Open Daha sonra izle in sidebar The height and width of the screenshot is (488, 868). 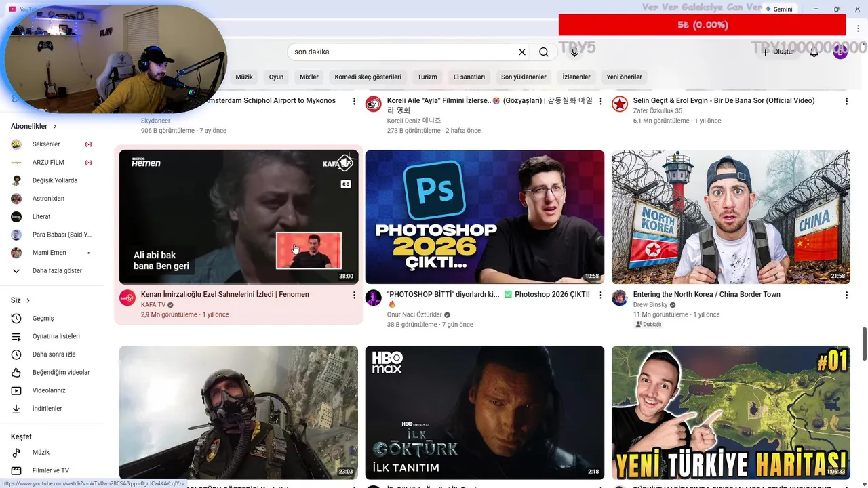pos(52,354)
